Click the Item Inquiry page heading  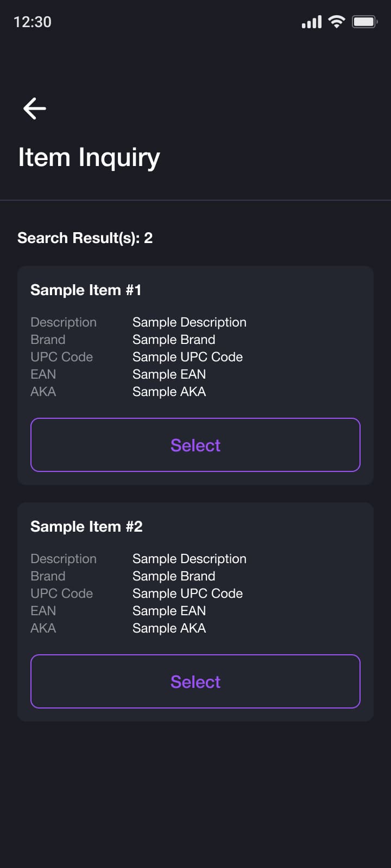tap(89, 157)
